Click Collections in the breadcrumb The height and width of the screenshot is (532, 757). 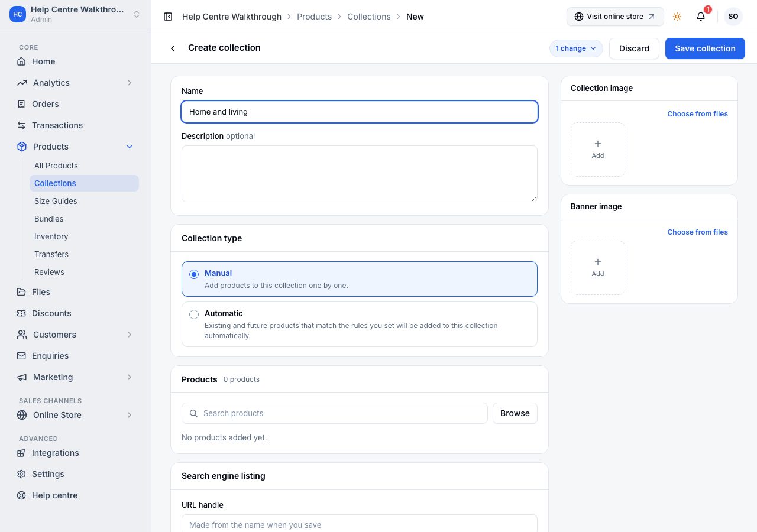point(369,17)
